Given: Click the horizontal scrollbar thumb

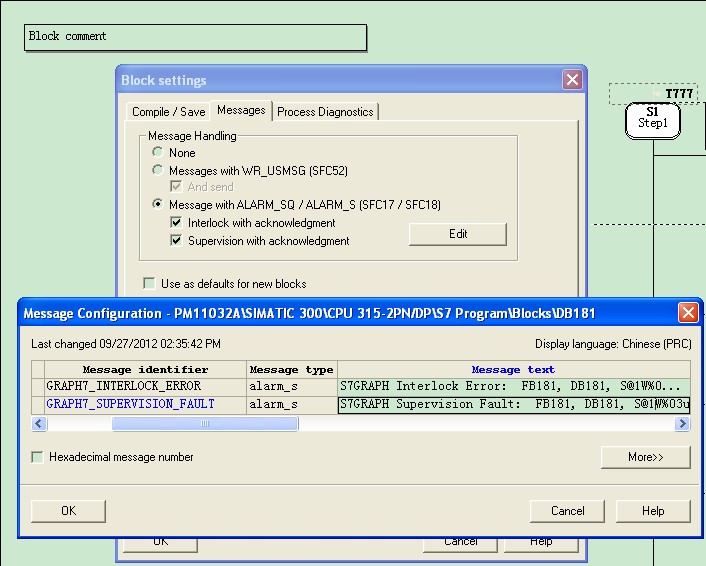Looking at the screenshot, I should (x=205, y=423).
